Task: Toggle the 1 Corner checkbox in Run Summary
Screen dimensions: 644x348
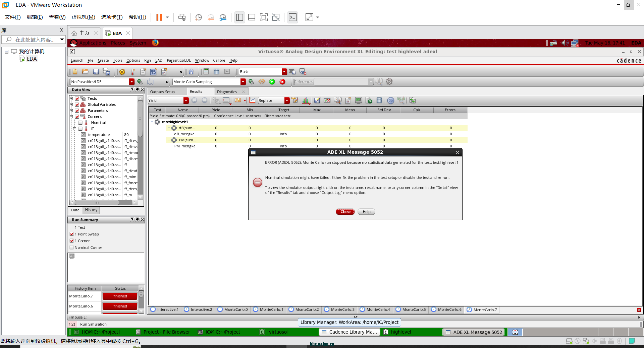Action: coord(72,241)
